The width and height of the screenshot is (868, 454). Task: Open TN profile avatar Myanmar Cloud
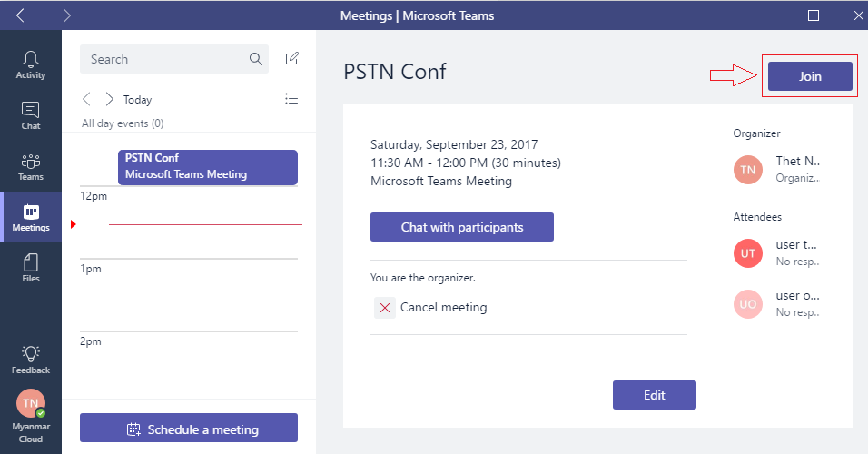pyautogui.click(x=31, y=404)
